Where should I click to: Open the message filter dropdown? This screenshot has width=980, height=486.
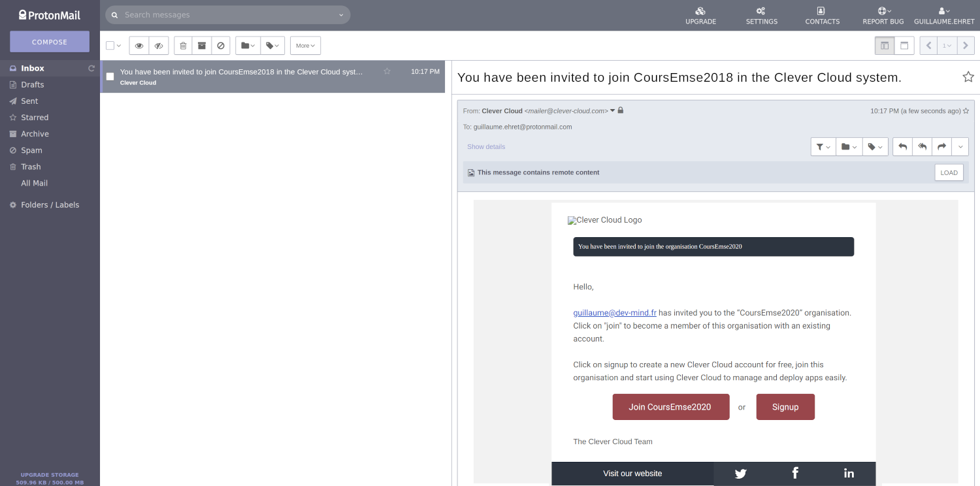point(823,147)
